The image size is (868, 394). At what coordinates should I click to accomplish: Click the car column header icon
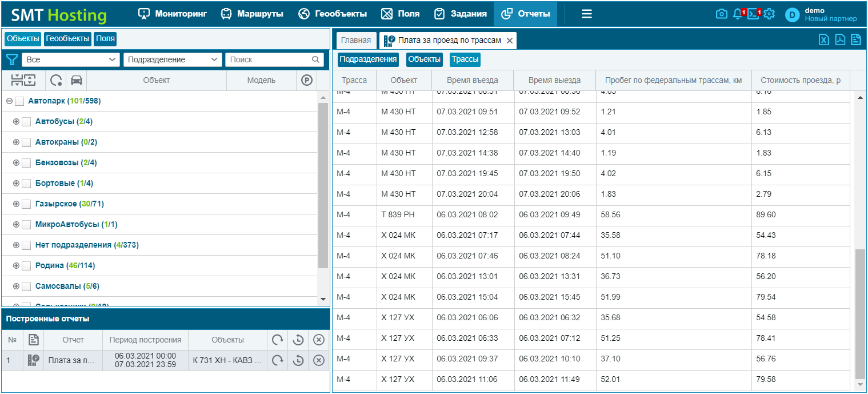[77, 80]
